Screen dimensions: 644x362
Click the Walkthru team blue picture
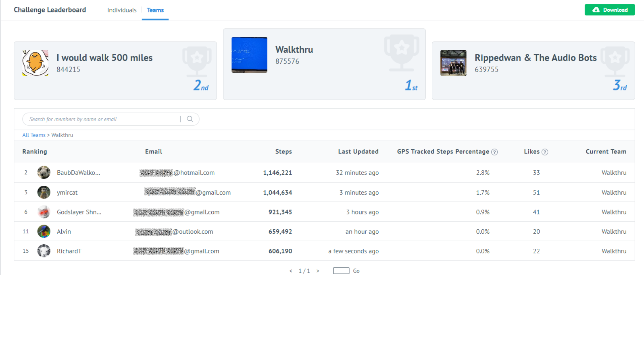click(x=249, y=55)
